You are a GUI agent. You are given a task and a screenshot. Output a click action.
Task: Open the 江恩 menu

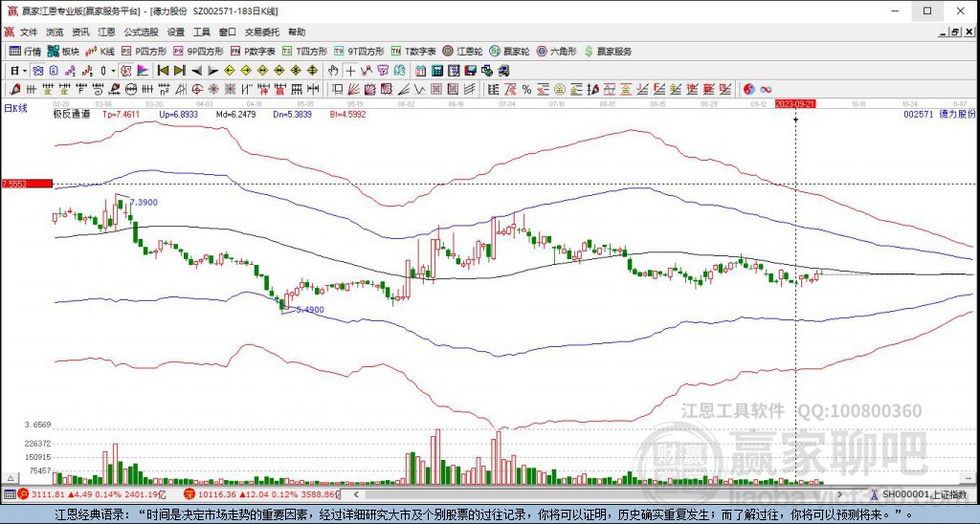coord(106,32)
